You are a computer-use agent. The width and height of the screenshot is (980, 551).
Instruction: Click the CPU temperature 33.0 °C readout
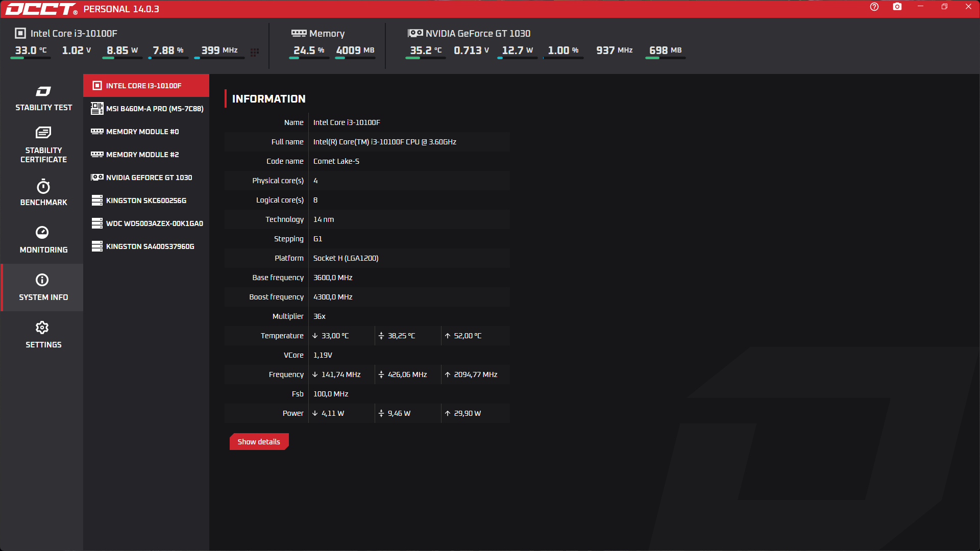(x=31, y=51)
